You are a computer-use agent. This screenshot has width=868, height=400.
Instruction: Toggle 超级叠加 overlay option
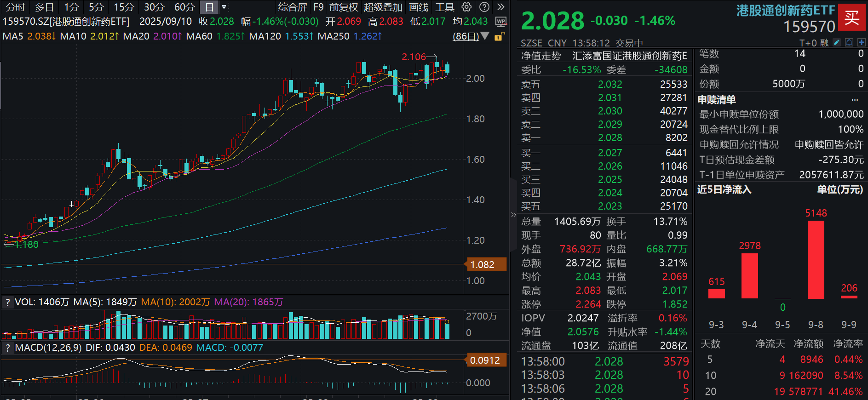[383, 7]
